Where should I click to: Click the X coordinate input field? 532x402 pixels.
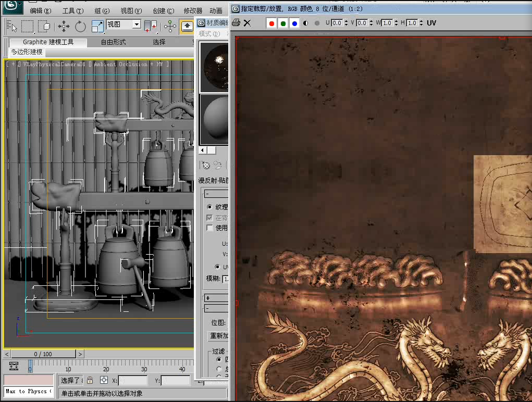132,380
